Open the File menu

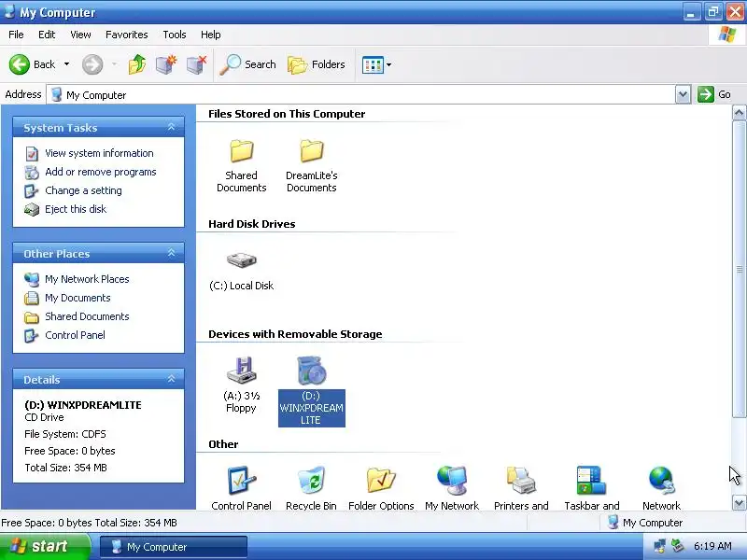point(16,35)
